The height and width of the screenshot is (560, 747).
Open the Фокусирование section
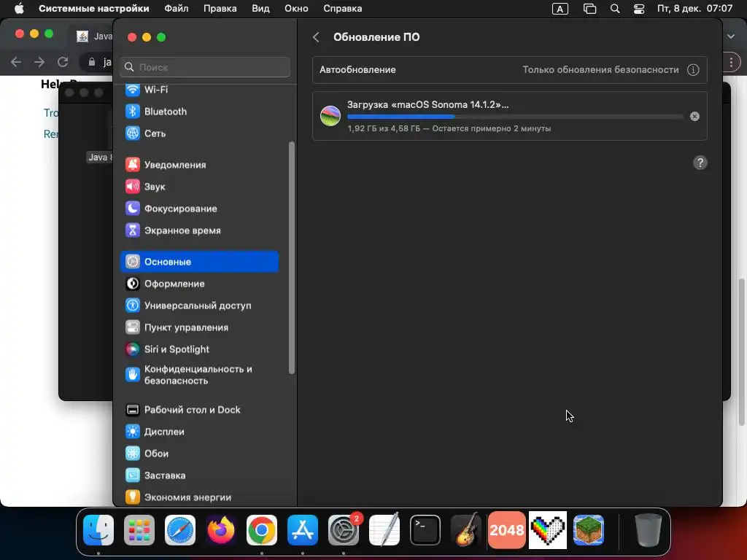pyautogui.click(x=199, y=209)
